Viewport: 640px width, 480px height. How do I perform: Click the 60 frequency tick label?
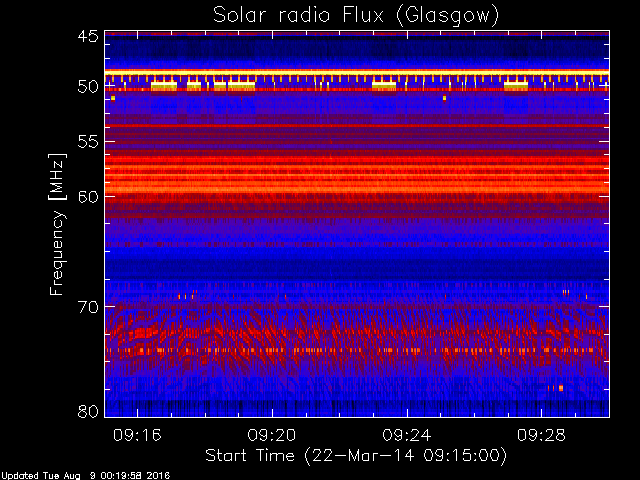pos(88,197)
